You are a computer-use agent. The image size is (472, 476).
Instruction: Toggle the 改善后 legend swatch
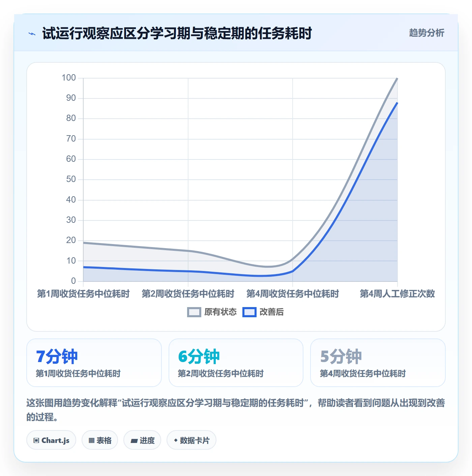(249, 312)
